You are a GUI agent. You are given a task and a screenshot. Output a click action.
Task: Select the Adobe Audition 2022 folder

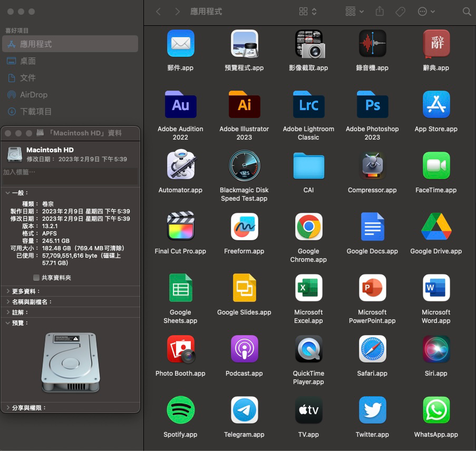181,104
